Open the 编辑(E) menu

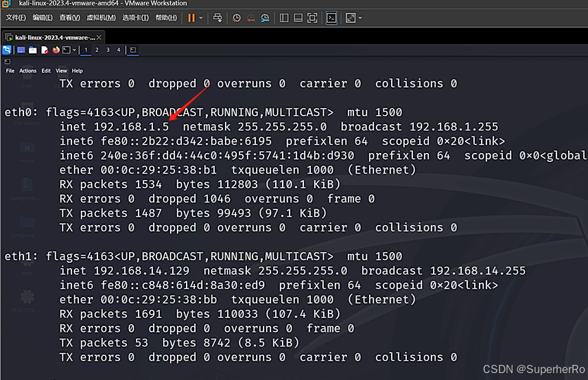click(x=43, y=18)
